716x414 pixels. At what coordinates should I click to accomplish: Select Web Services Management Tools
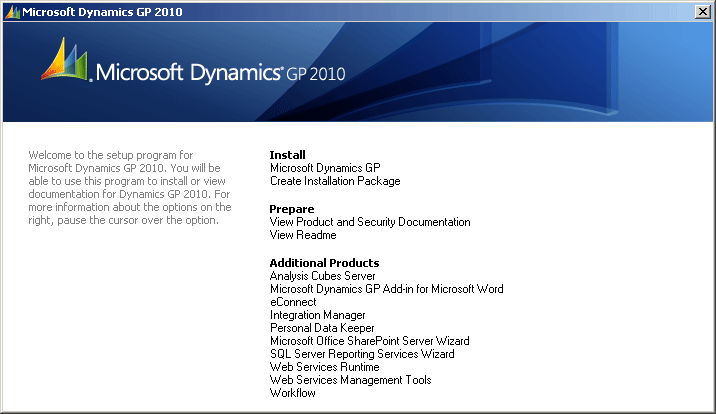point(351,380)
